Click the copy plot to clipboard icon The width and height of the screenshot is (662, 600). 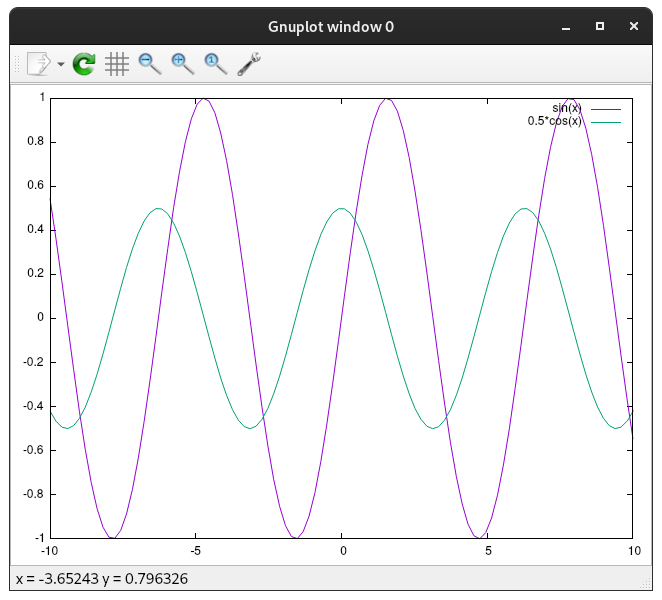(x=39, y=64)
